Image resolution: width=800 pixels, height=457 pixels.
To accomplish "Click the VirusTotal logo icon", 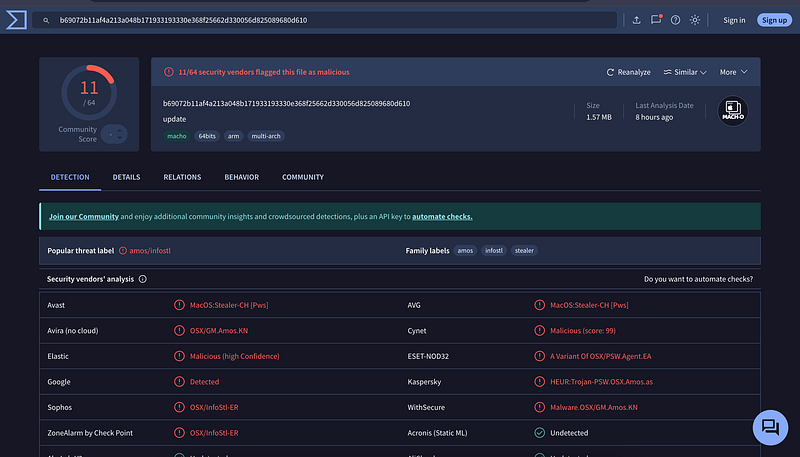I will click(15, 20).
